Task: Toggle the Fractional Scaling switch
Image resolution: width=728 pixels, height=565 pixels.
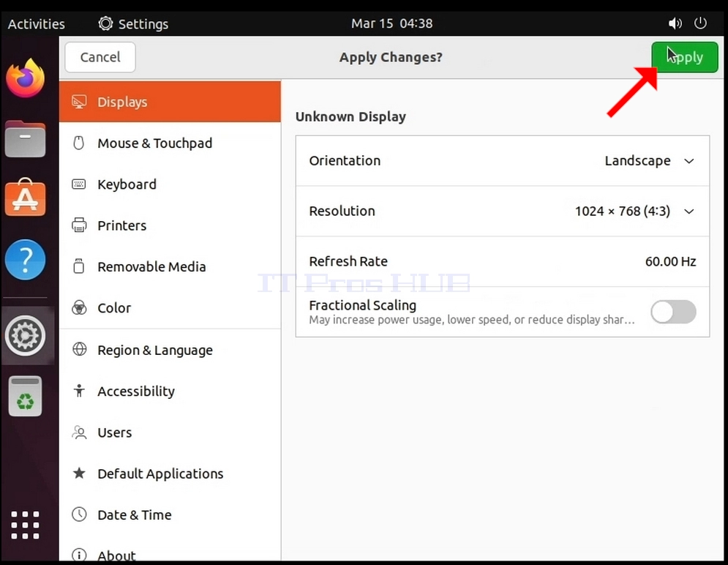Action: (673, 312)
